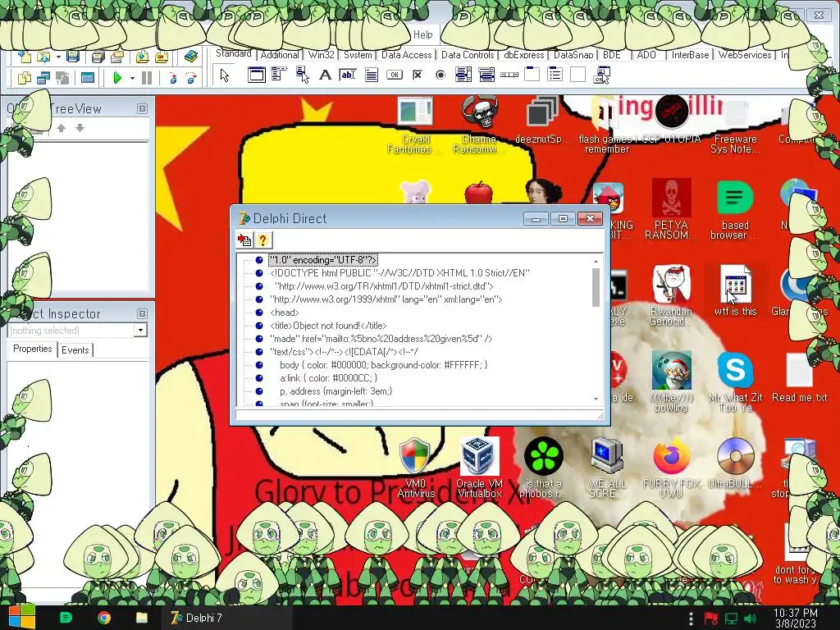Select the 'body { color: #000000' row
840x630 pixels.
[x=384, y=365]
